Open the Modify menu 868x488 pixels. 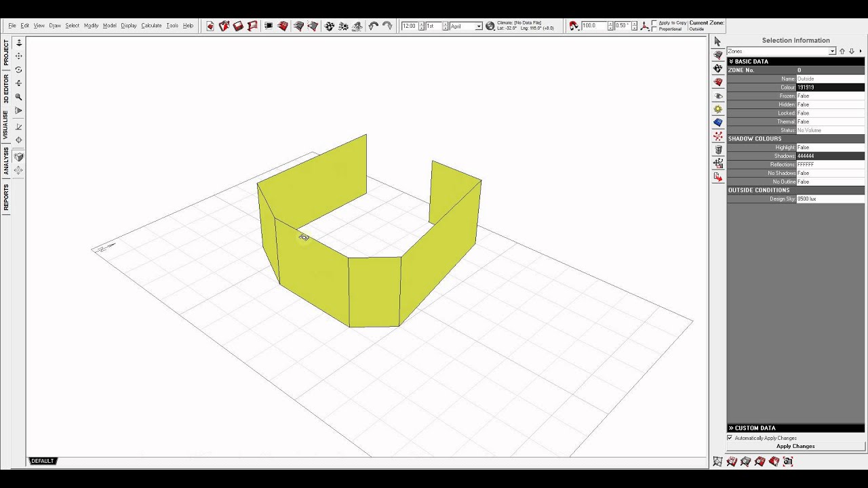91,26
